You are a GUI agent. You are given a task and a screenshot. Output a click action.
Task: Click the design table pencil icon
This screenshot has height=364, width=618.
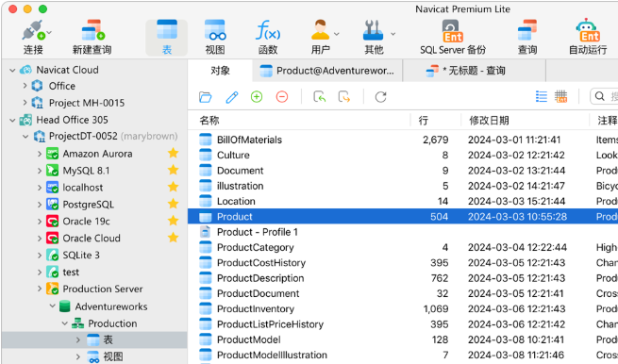coord(232,97)
